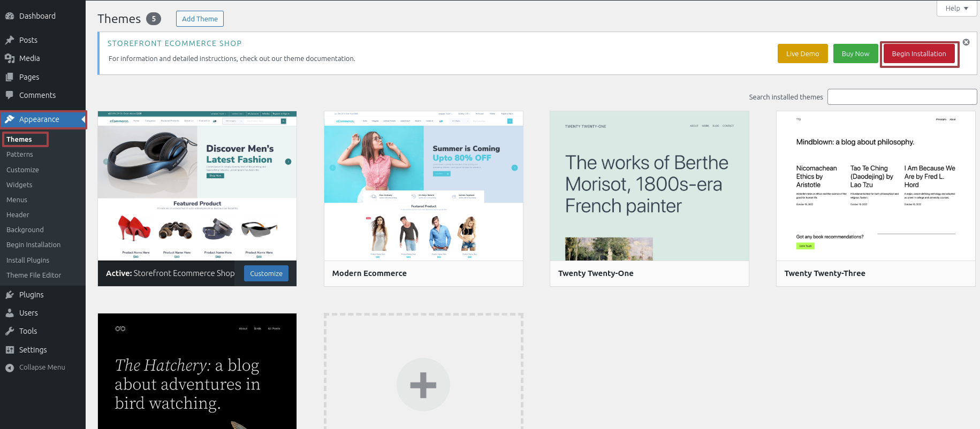
Task: Select The Hatchery theme screenshot
Action: (x=197, y=371)
